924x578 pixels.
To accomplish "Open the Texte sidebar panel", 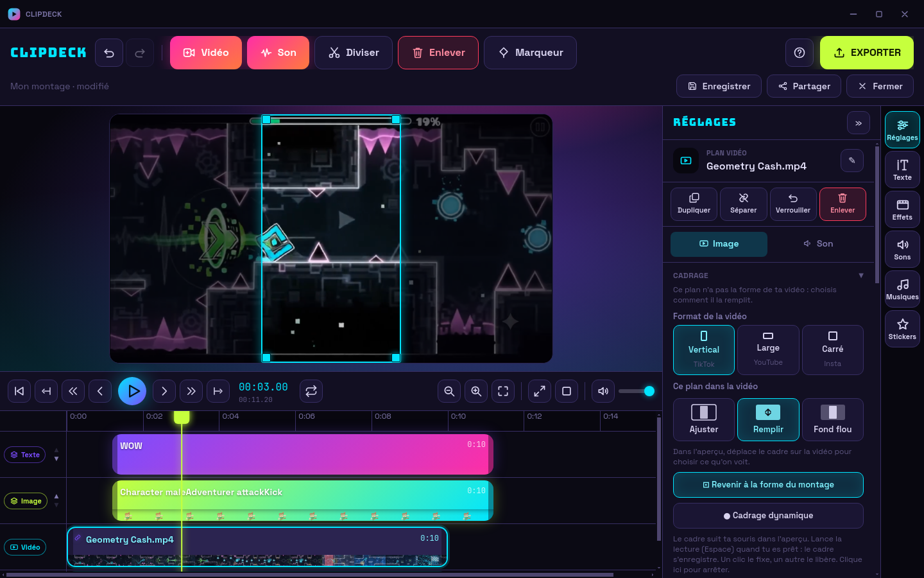I will point(902,170).
